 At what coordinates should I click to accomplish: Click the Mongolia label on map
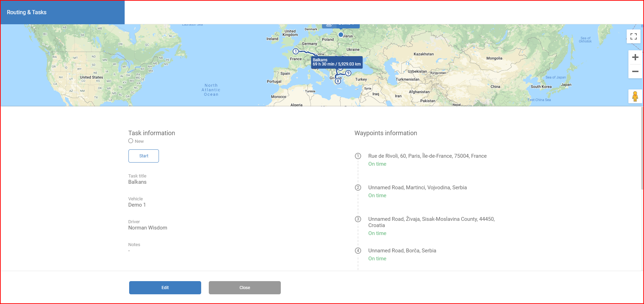[x=494, y=58]
